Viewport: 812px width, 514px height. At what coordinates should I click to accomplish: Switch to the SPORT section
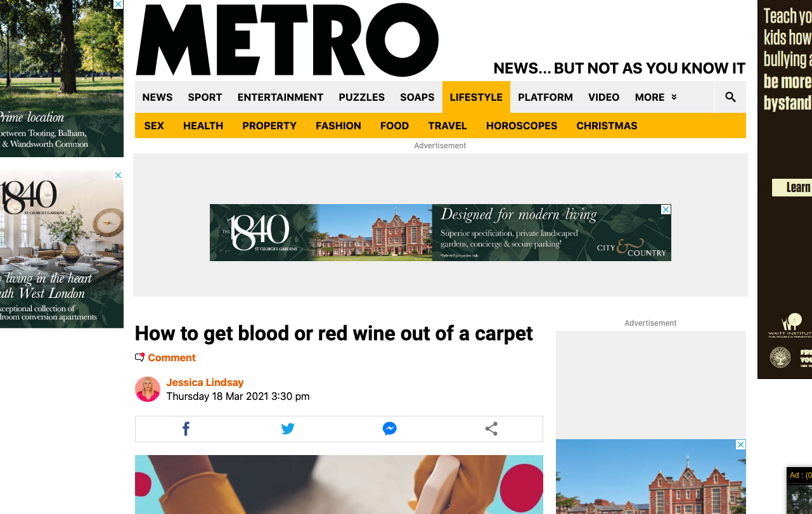click(205, 97)
